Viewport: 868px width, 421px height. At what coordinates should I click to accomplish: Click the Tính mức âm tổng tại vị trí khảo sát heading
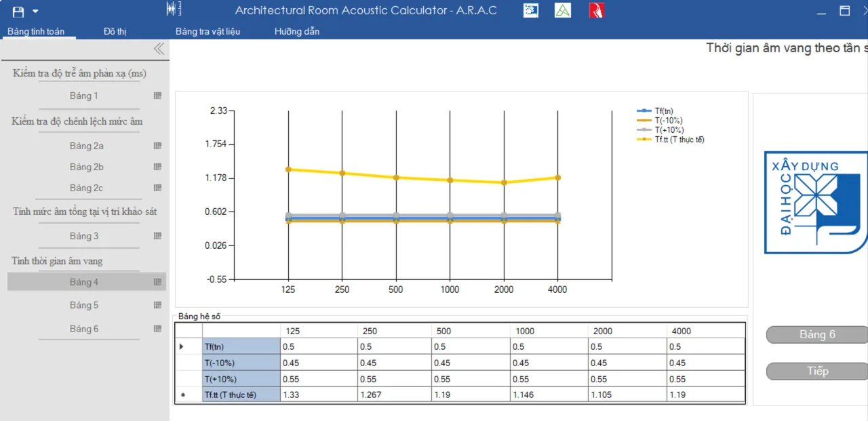(85, 212)
